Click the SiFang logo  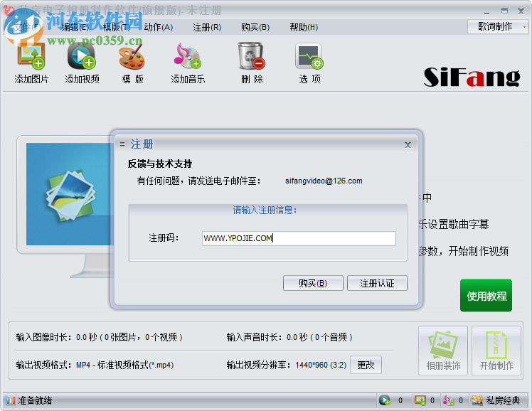[472, 77]
